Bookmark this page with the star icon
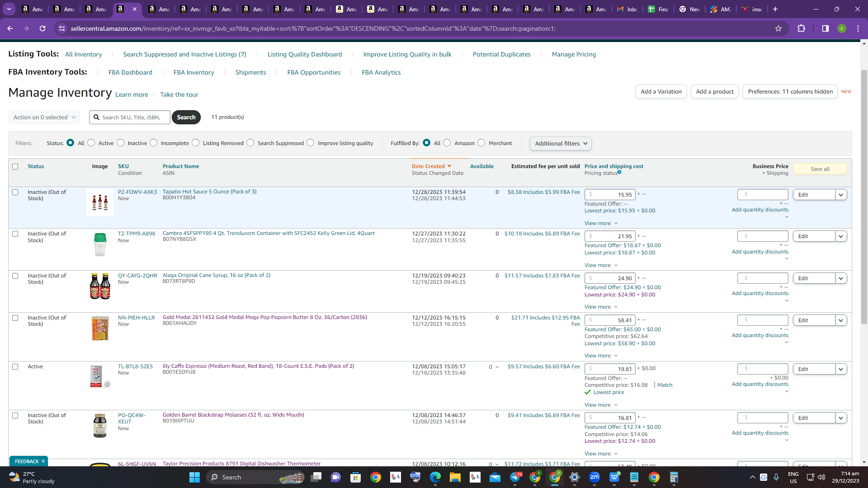Image resolution: width=868 pixels, height=488 pixels. tap(778, 28)
